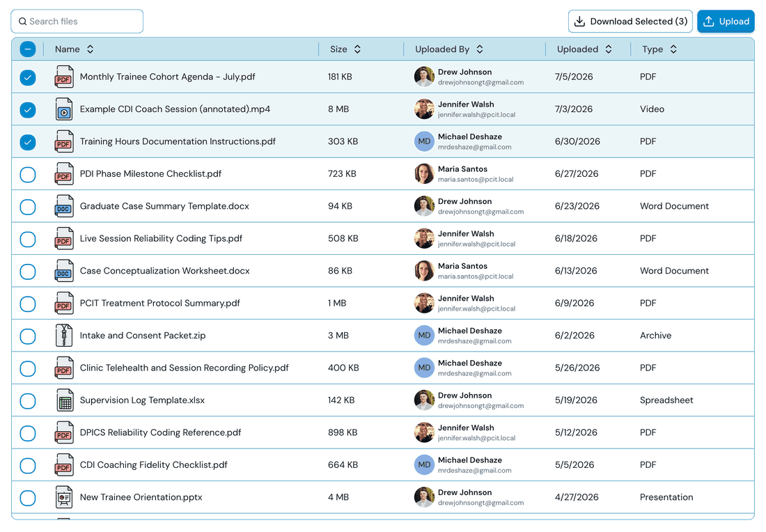Click the Upload button
This screenshot has height=532, width=766.
coord(726,22)
